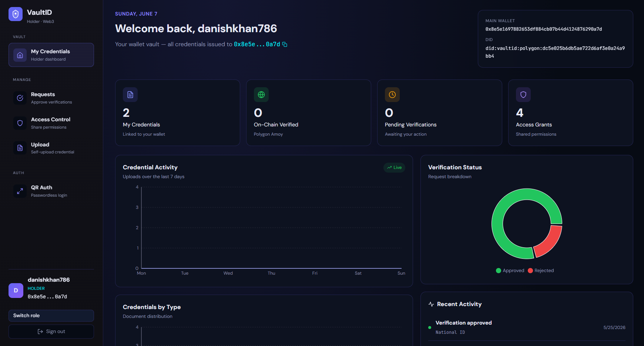Click the Credentials by Type panel title
Viewport: 644px width, 346px height.
pos(152,307)
